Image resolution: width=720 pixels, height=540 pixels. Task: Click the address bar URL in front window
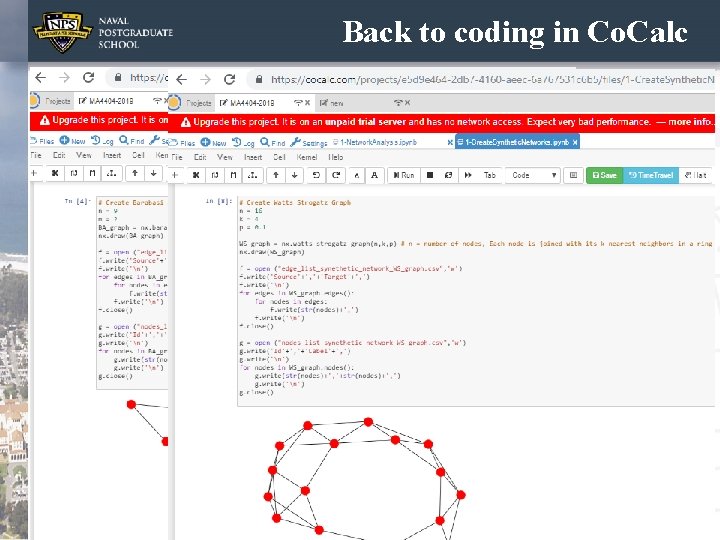(x=492, y=79)
